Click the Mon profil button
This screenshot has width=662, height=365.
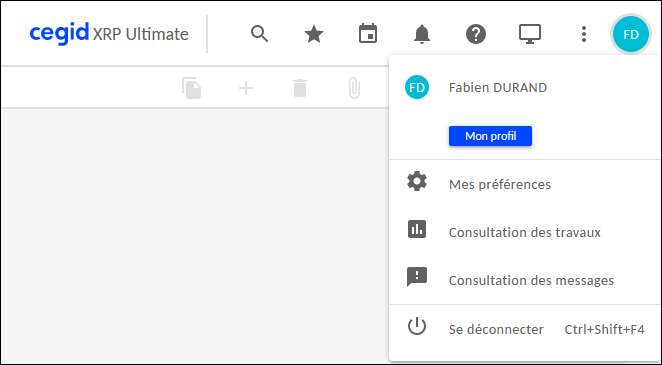pos(490,136)
